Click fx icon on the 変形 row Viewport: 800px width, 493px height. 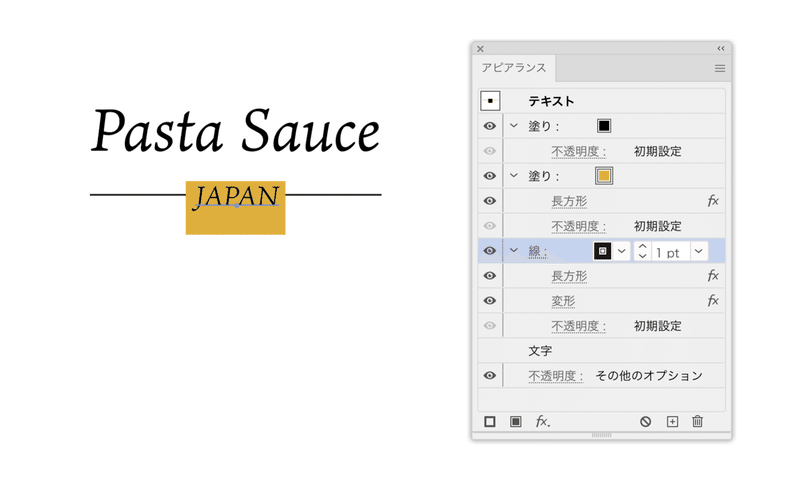tap(713, 301)
